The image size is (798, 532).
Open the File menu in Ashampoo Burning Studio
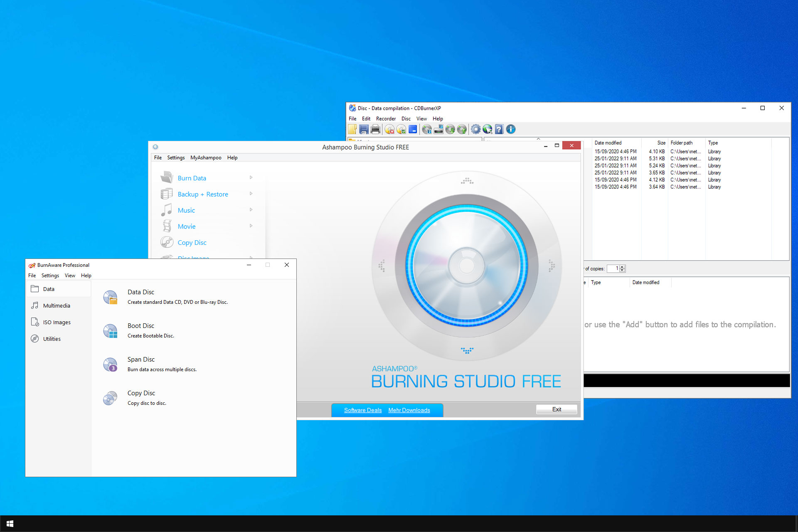click(x=158, y=157)
